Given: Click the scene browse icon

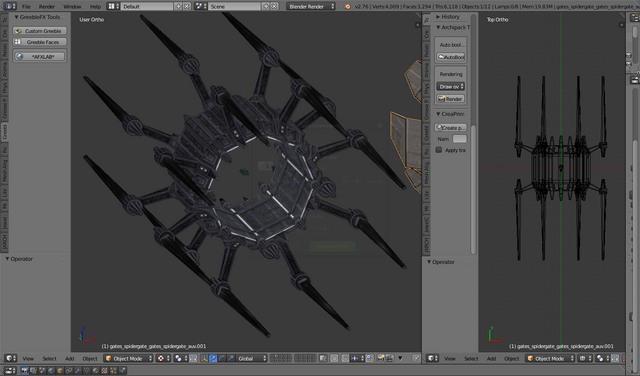Looking at the screenshot, I should pyautogui.click(x=200, y=6).
